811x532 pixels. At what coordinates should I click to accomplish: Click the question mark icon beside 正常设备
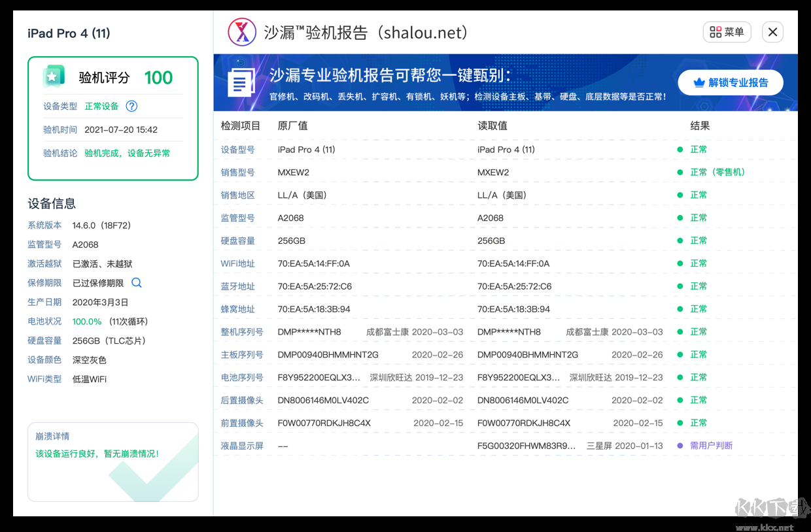pyautogui.click(x=131, y=105)
